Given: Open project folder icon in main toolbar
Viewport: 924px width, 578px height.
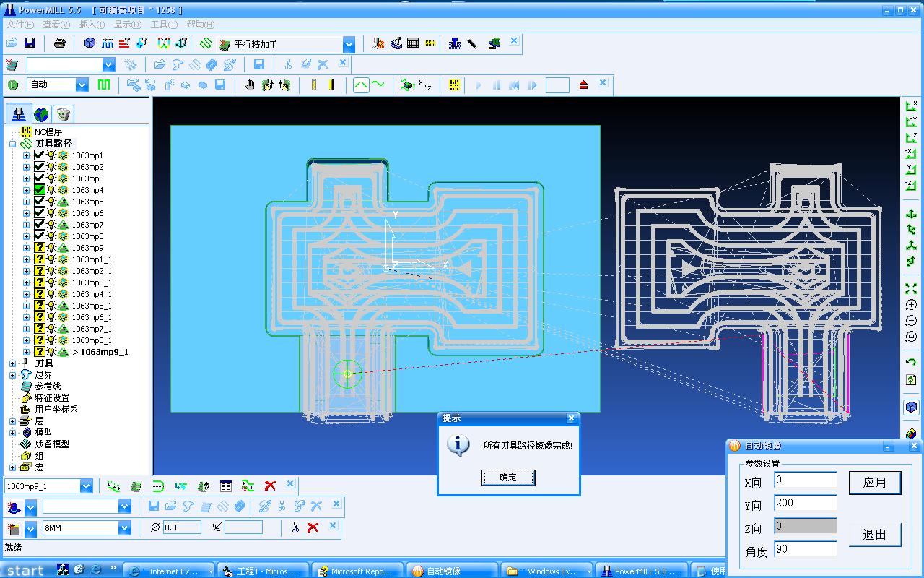Looking at the screenshot, I should click(x=12, y=43).
